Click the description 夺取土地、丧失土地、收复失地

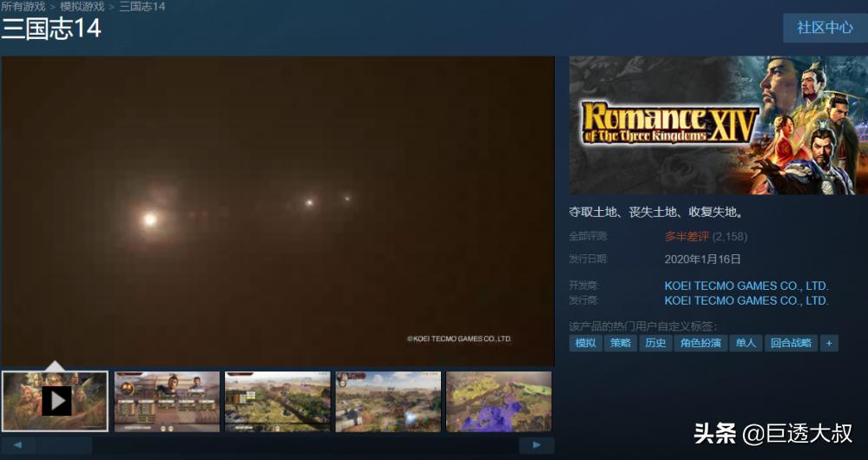coord(656,212)
